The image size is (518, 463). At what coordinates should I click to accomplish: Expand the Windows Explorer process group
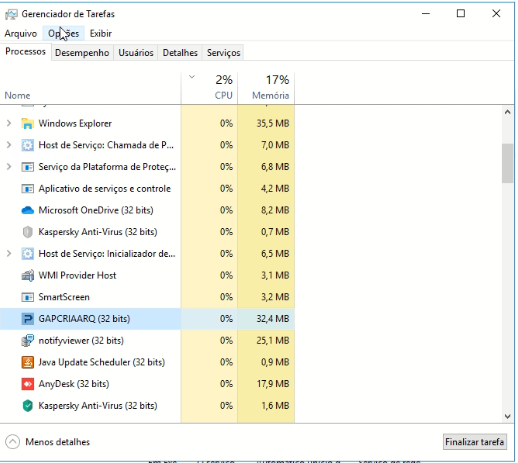point(9,124)
